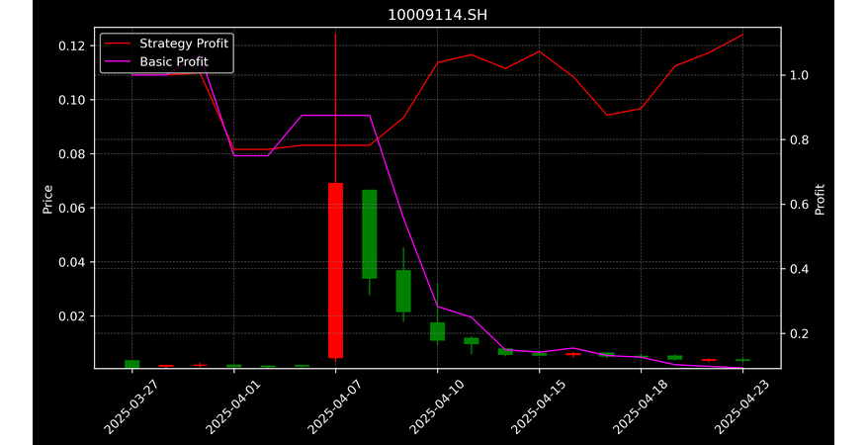Click the Basic Profit legend label
Screen dimensions: 868x445
point(174,61)
